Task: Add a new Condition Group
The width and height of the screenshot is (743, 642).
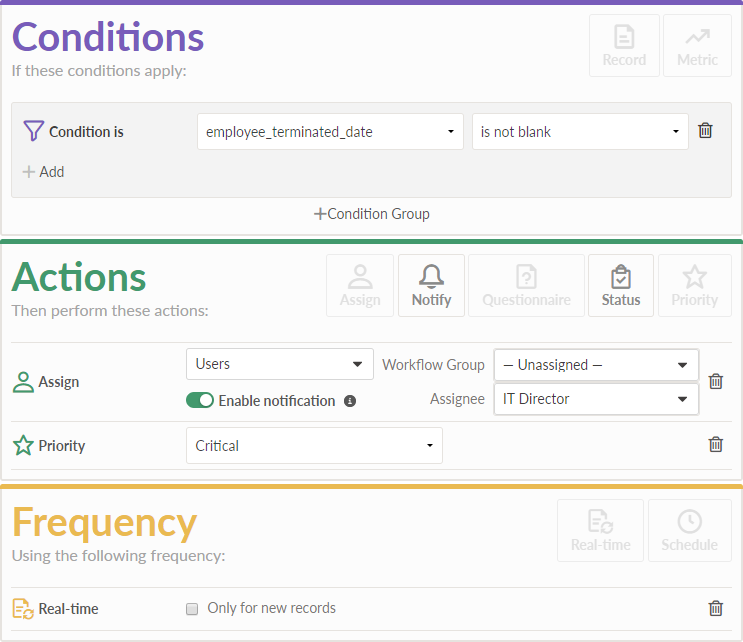Action: click(371, 213)
